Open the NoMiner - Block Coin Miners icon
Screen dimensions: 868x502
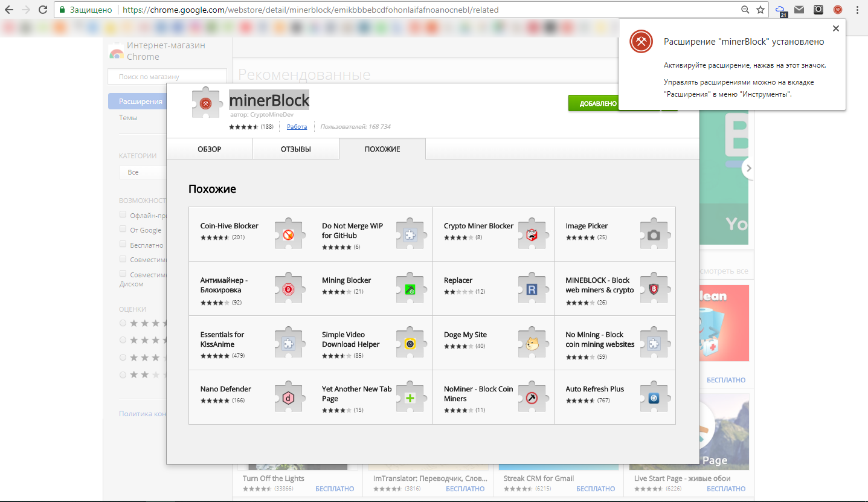[x=532, y=397]
